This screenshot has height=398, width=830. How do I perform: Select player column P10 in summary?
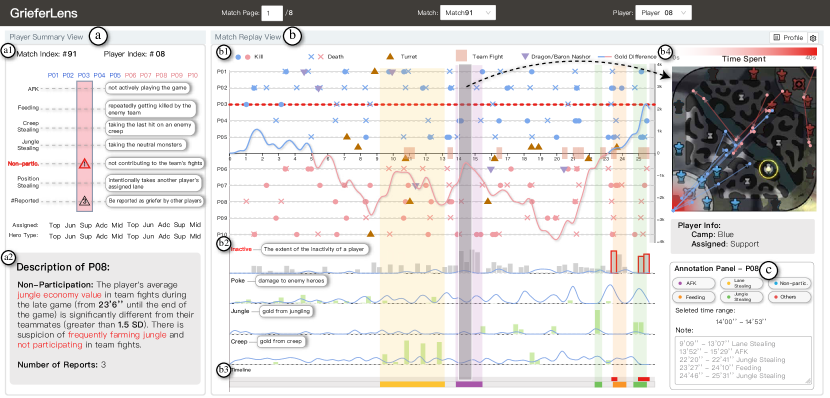click(192, 76)
